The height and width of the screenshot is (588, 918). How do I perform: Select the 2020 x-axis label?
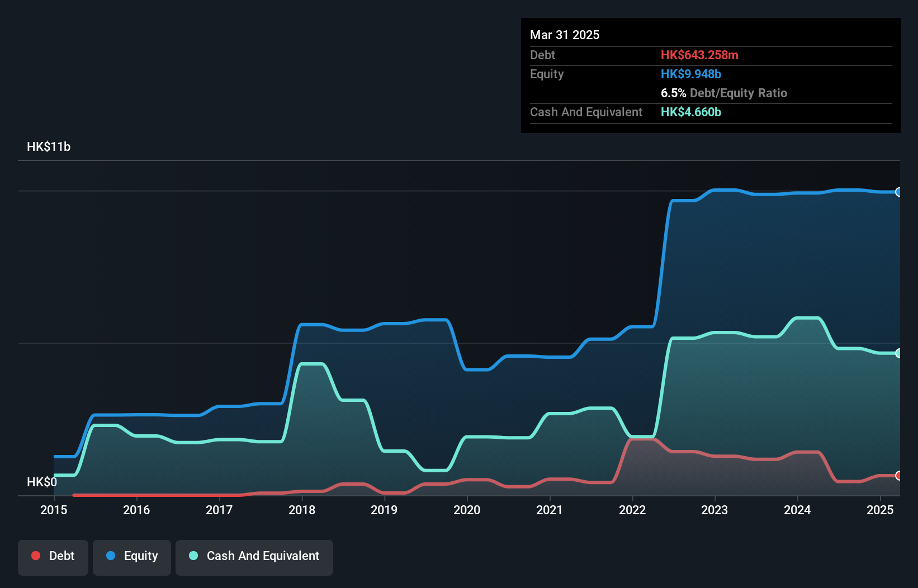467,510
